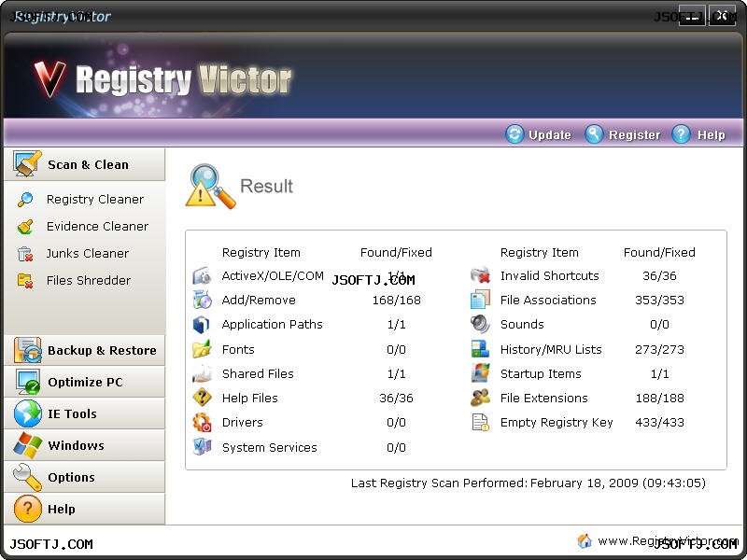Image resolution: width=747 pixels, height=560 pixels.
Task: Click the orange Help icon in the sidebar
Action: pyautogui.click(x=28, y=509)
